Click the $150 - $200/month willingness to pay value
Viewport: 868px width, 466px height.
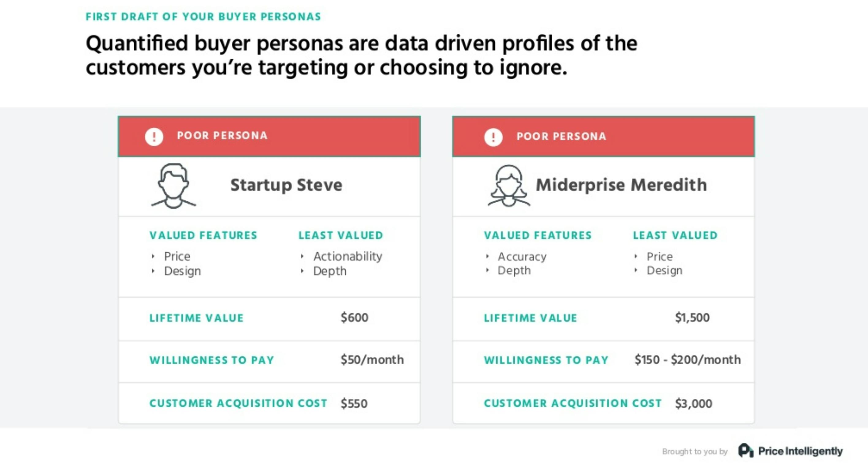pos(687,359)
